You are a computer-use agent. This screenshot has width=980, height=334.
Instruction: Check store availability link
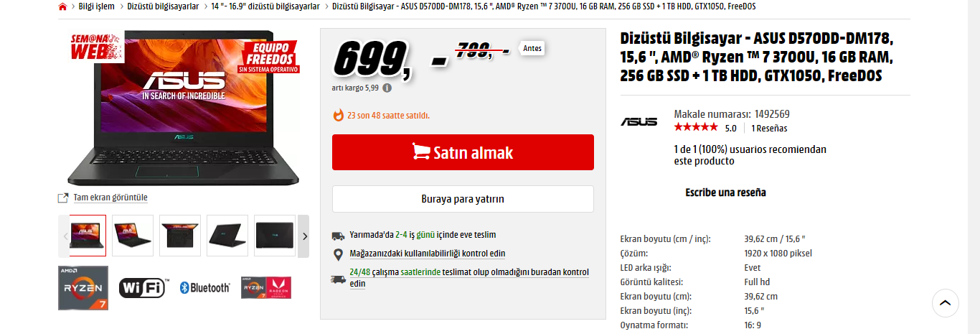(428, 254)
